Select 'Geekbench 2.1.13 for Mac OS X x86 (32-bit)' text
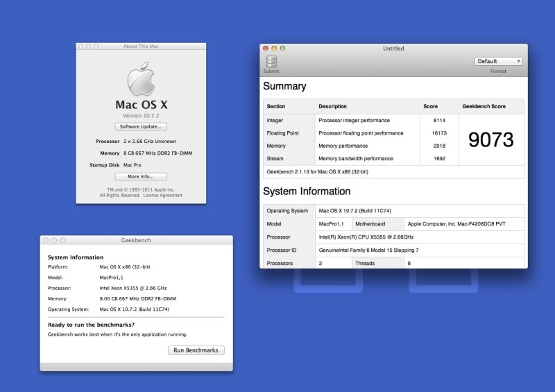Image resolution: width=555 pixels, height=392 pixels. click(x=318, y=172)
